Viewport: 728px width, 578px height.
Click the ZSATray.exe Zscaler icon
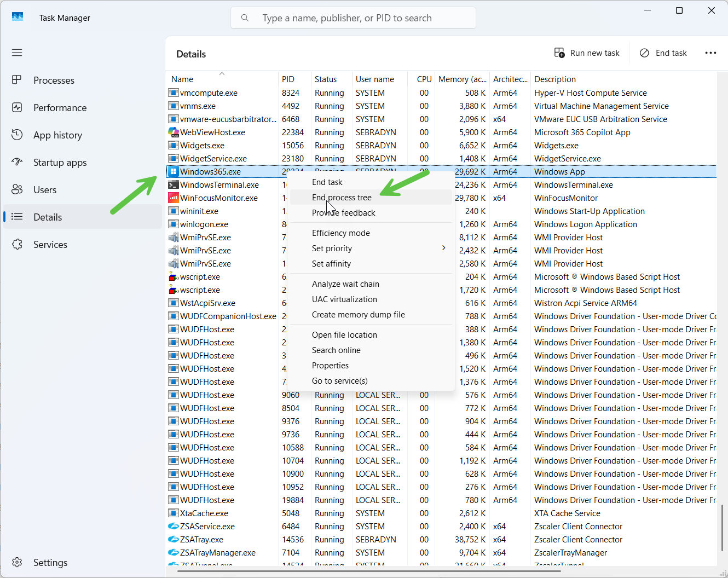click(174, 539)
